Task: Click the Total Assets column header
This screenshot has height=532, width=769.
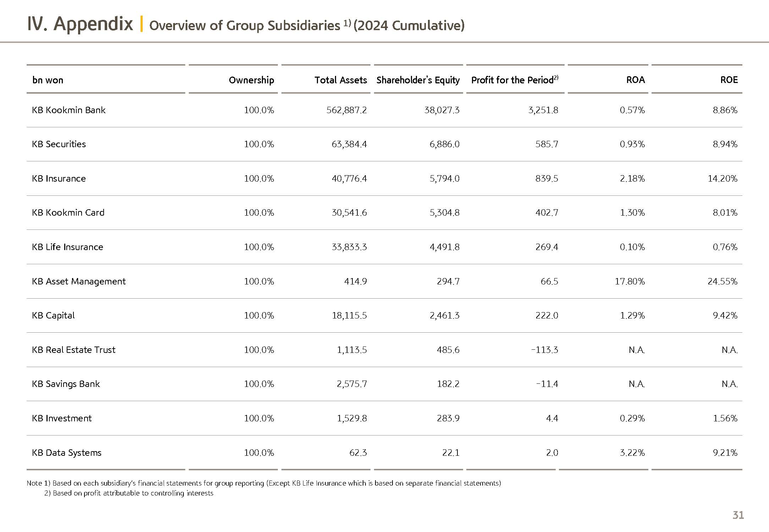Action: 340,80
